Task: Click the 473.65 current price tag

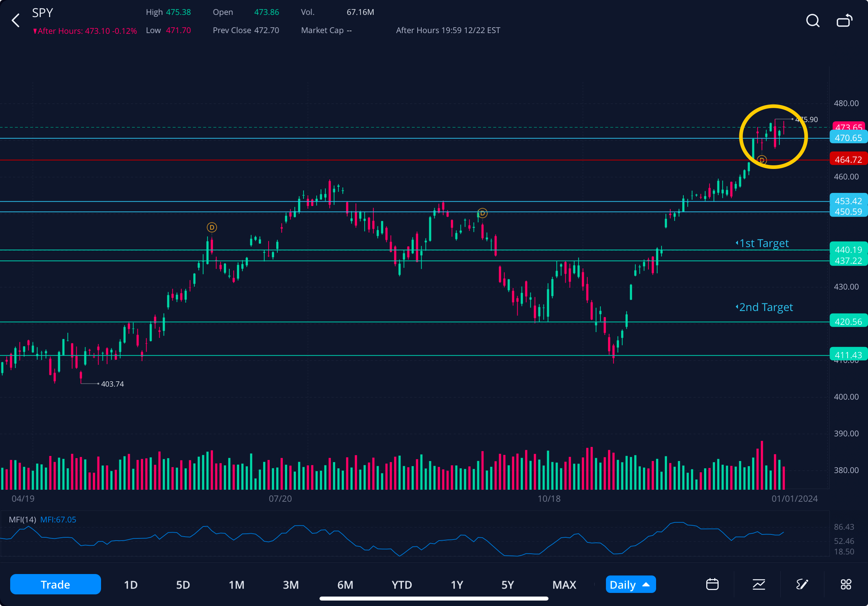Action: (x=848, y=126)
